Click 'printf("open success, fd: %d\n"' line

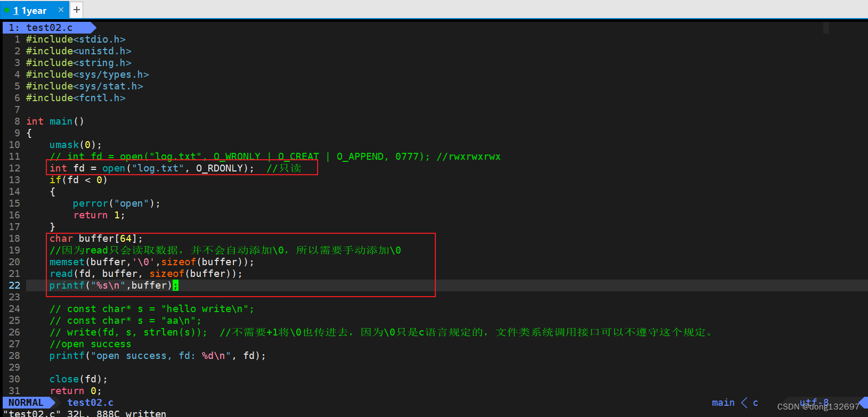158,356
